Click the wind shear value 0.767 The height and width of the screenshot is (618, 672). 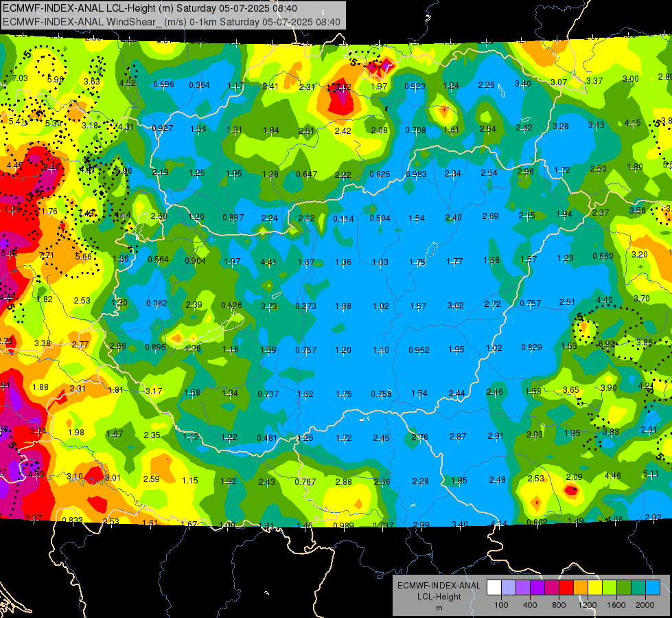305,481
